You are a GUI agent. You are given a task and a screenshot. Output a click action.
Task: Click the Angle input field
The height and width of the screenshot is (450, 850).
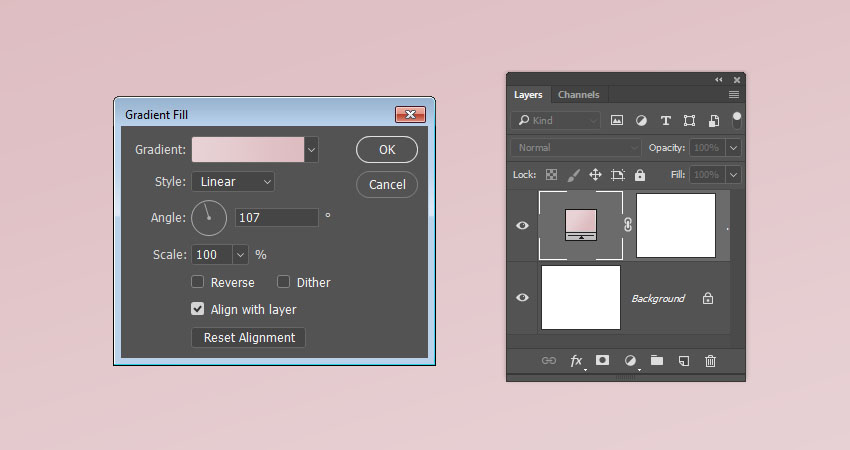click(276, 217)
